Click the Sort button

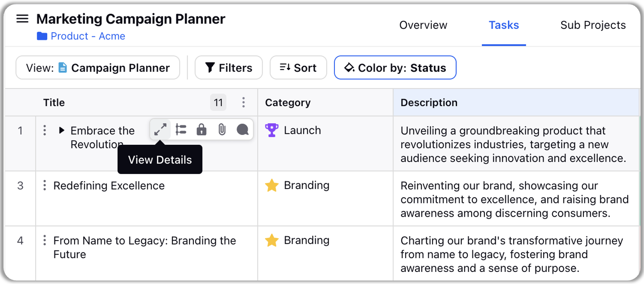pos(298,68)
